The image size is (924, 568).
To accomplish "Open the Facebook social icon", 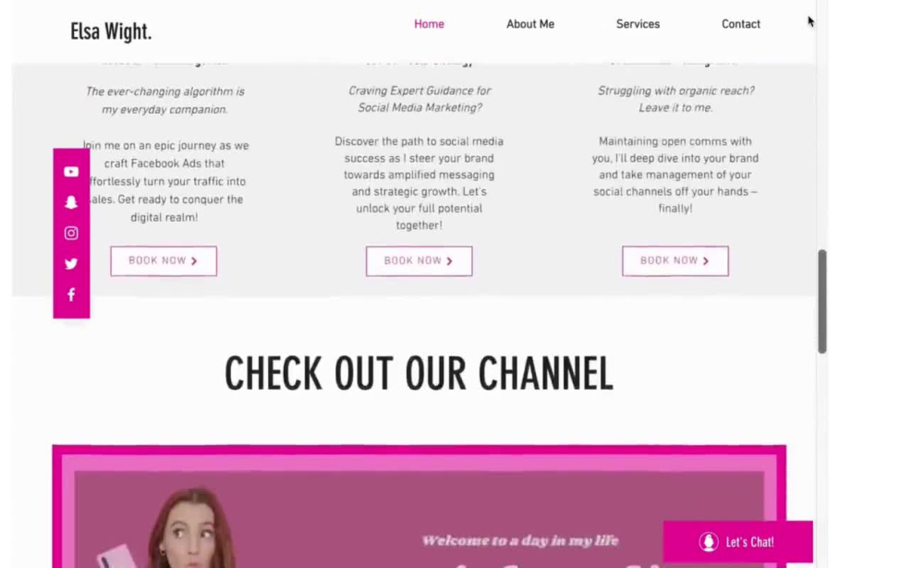I will tap(71, 295).
